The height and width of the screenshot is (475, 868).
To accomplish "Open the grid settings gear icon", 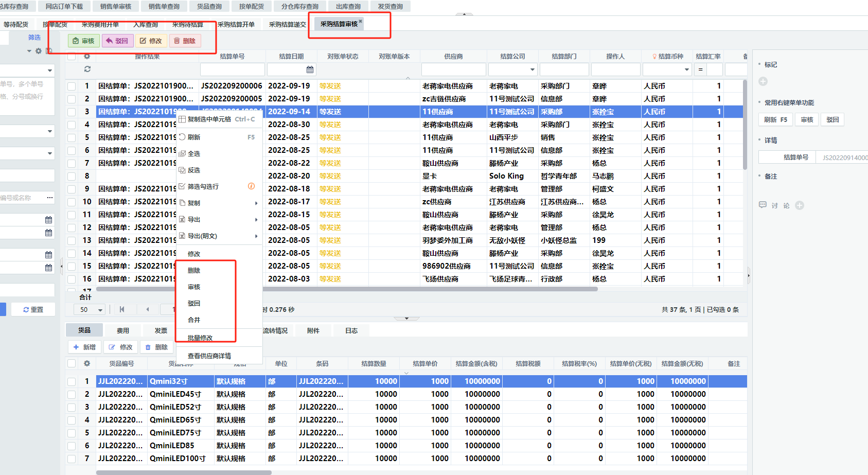I will point(87,56).
